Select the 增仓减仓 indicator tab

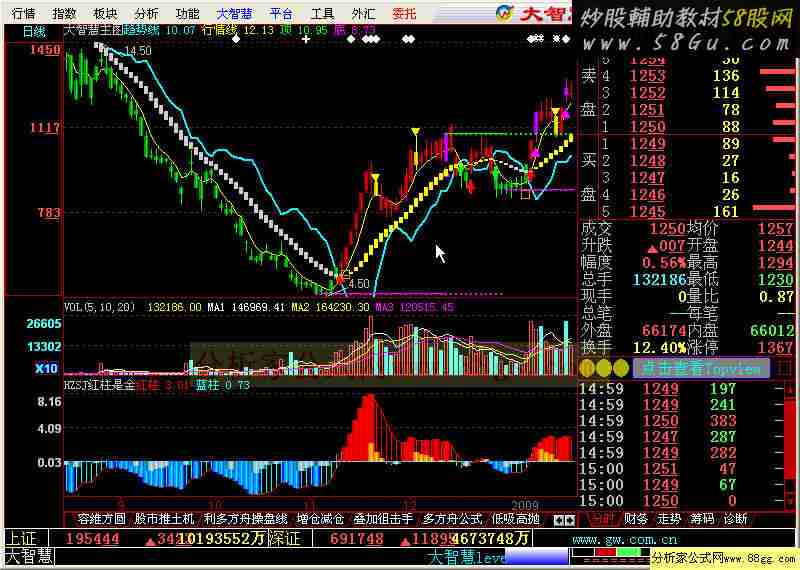[320, 519]
